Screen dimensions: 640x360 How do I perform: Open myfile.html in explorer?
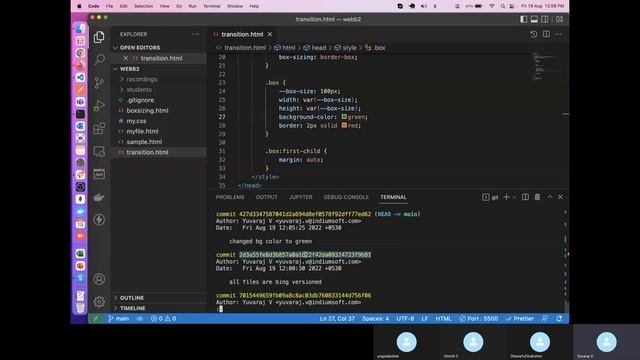pos(142,131)
